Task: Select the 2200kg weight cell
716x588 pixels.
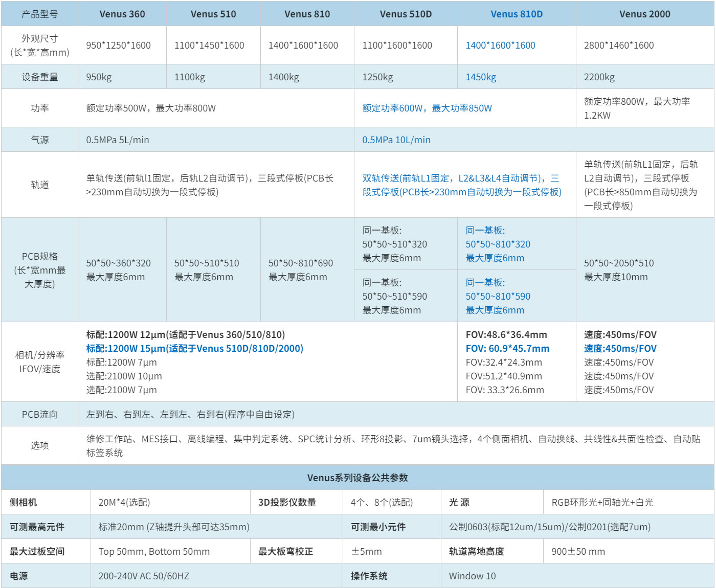Action: pyautogui.click(x=599, y=77)
